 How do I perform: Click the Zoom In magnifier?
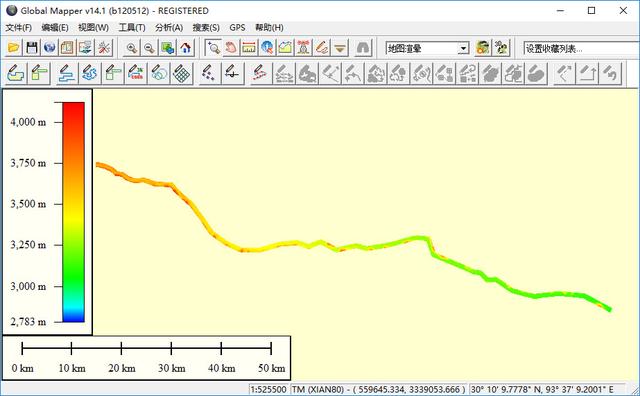click(131, 48)
